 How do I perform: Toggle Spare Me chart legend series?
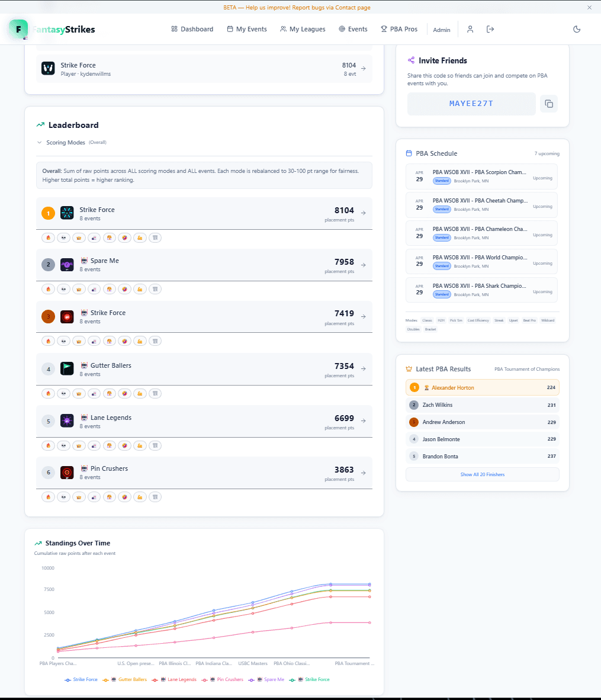pos(266,679)
